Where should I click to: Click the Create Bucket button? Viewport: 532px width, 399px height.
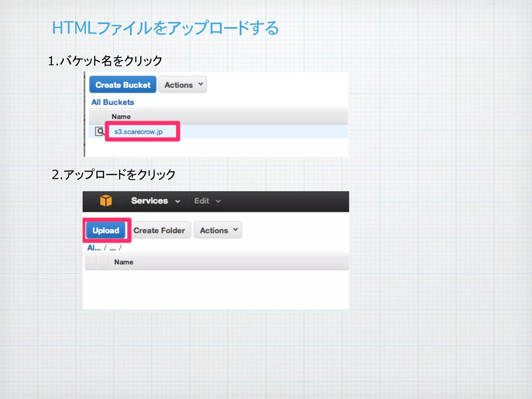click(x=123, y=85)
